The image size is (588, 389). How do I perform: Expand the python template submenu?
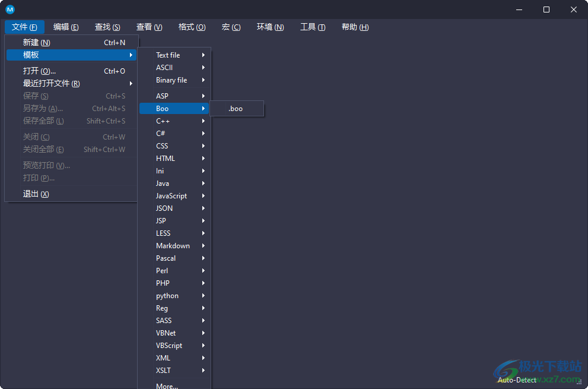(174, 296)
